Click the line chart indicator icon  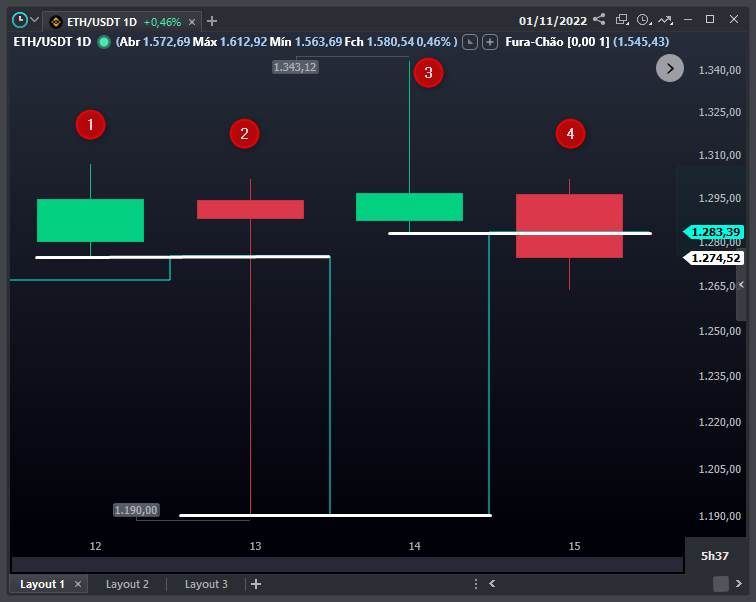click(665, 19)
